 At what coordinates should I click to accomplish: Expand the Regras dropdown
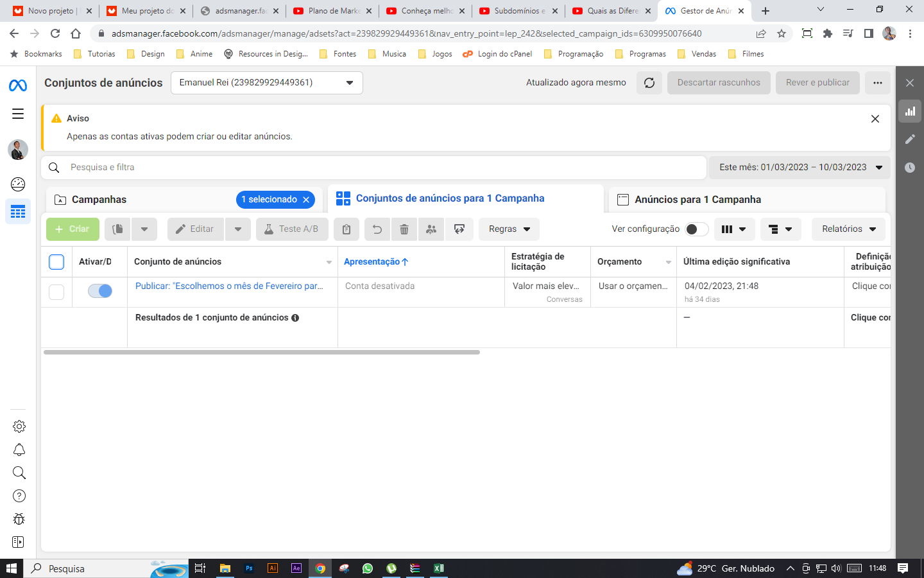(509, 229)
